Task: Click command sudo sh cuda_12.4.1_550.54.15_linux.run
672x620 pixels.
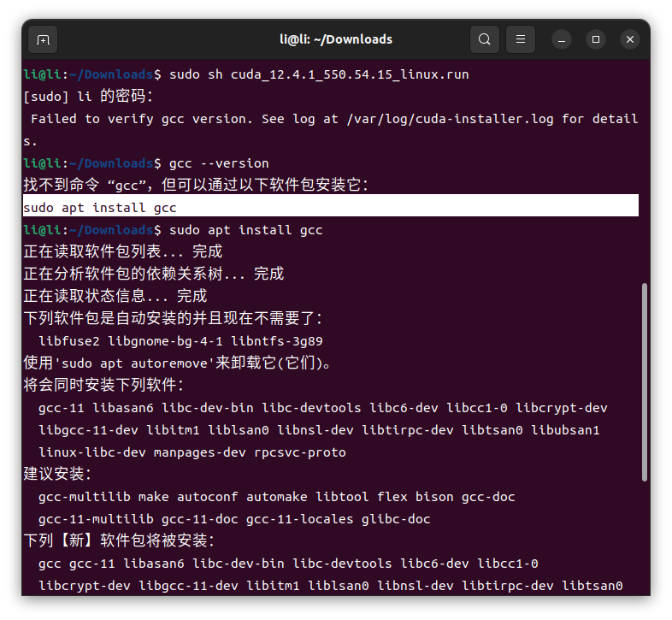Action: (x=319, y=74)
